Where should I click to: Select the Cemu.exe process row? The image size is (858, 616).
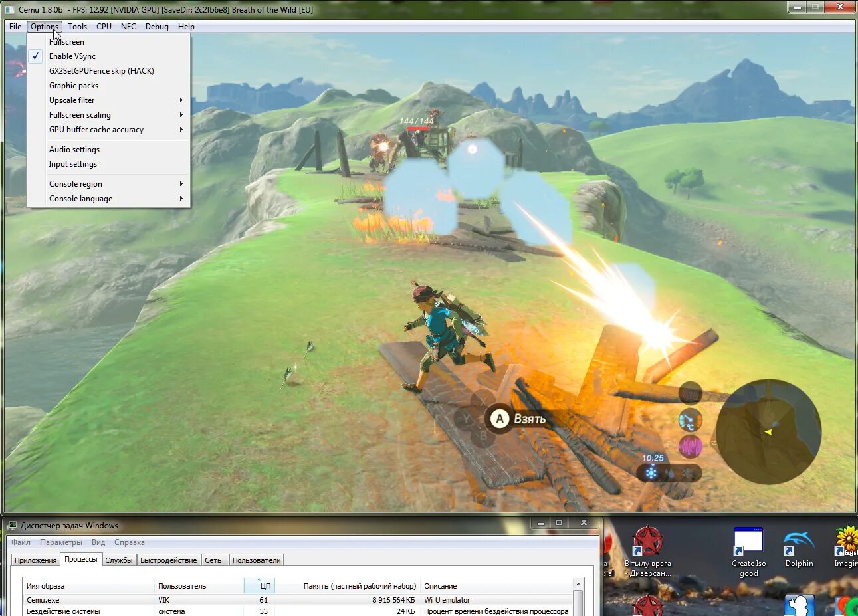(x=298, y=600)
